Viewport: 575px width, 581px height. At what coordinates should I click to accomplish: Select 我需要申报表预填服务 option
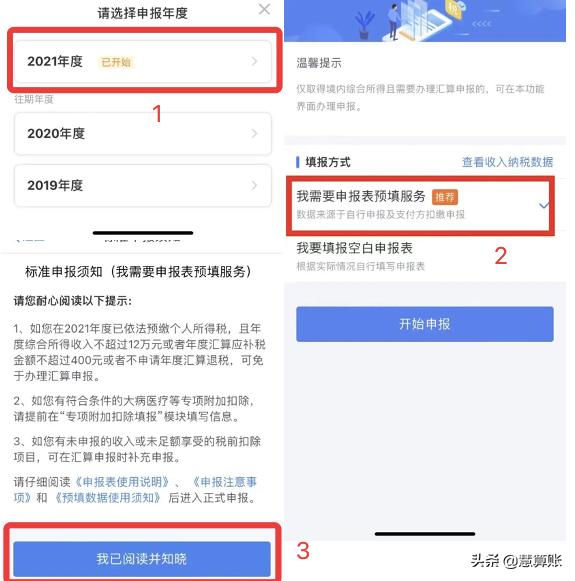click(x=420, y=205)
